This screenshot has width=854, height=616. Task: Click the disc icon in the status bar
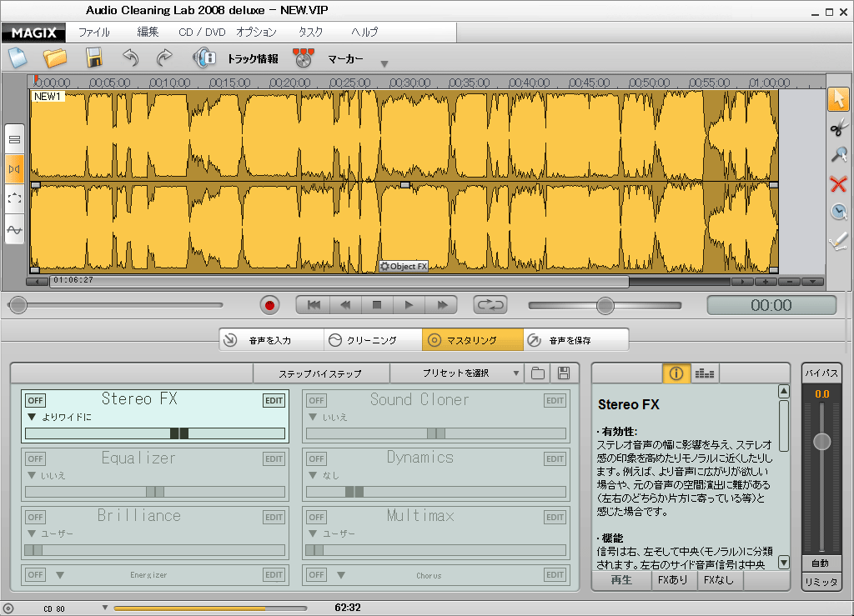pos(8,608)
